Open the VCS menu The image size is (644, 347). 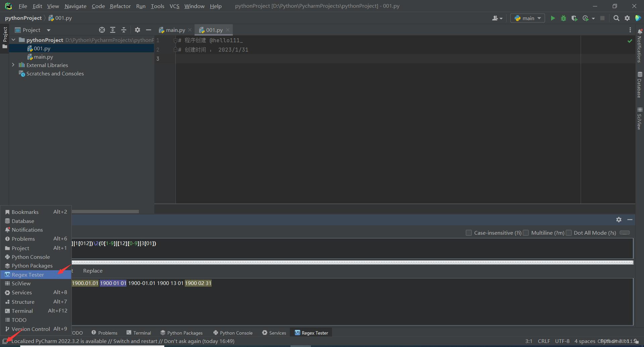tap(174, 6)
